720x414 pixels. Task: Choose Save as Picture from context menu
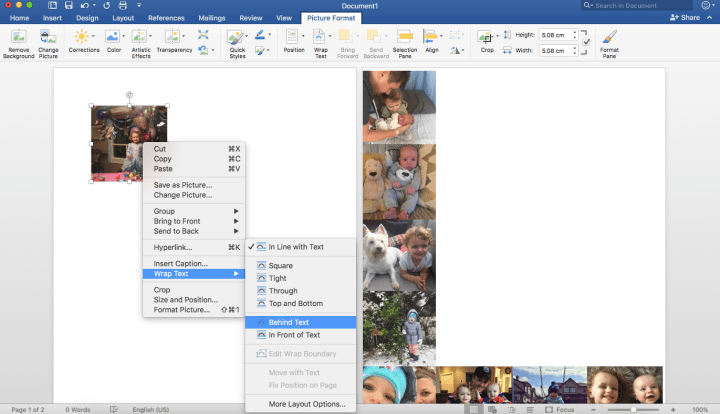coord(194,185)
